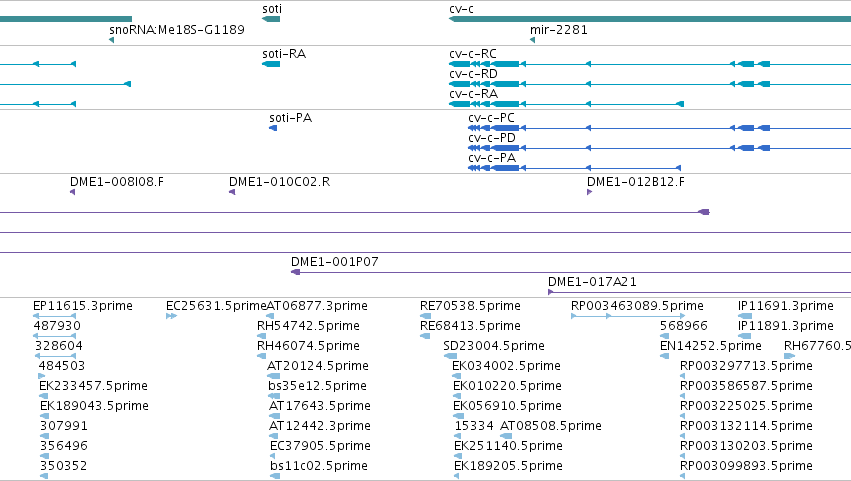
Task: Click the EK056910.5prime EST label
Action: (507, 406)
